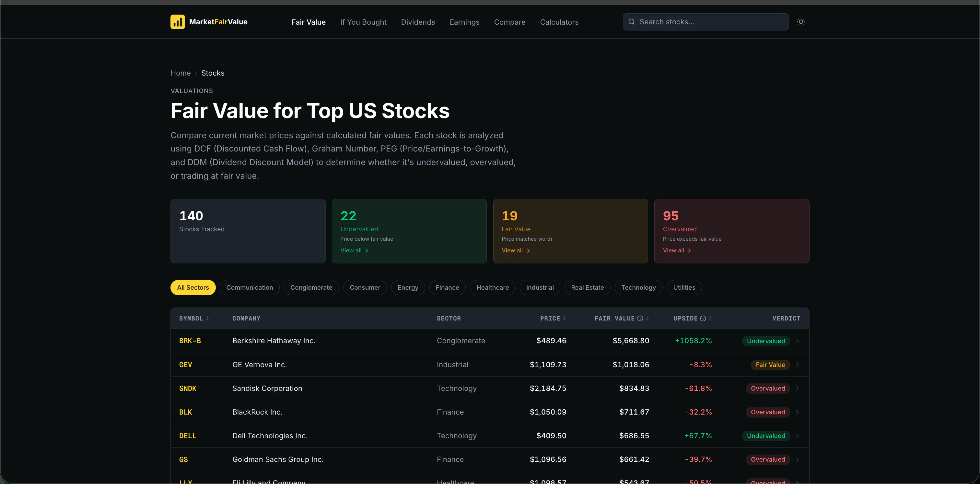This screenshot has width=980, height=484.
Task: Open the Compare nav item
Action: [x=510, y=22]
